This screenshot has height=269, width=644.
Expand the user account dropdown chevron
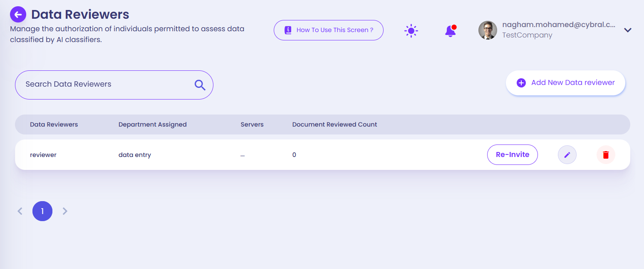pyautogui.click(x=628, y=30)
